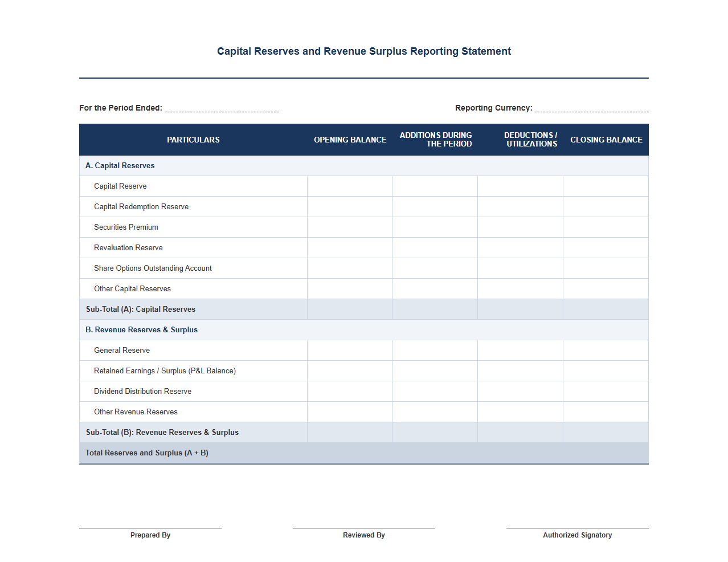
Task: Click the 'Capital Redemption Reserve' row label
Action: point(141,207)
